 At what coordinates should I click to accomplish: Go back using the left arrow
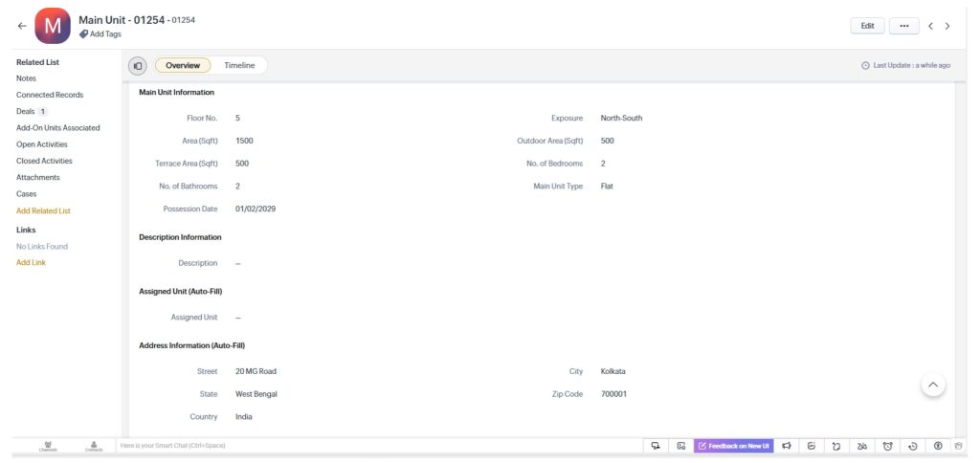click(x=22, y=26)
